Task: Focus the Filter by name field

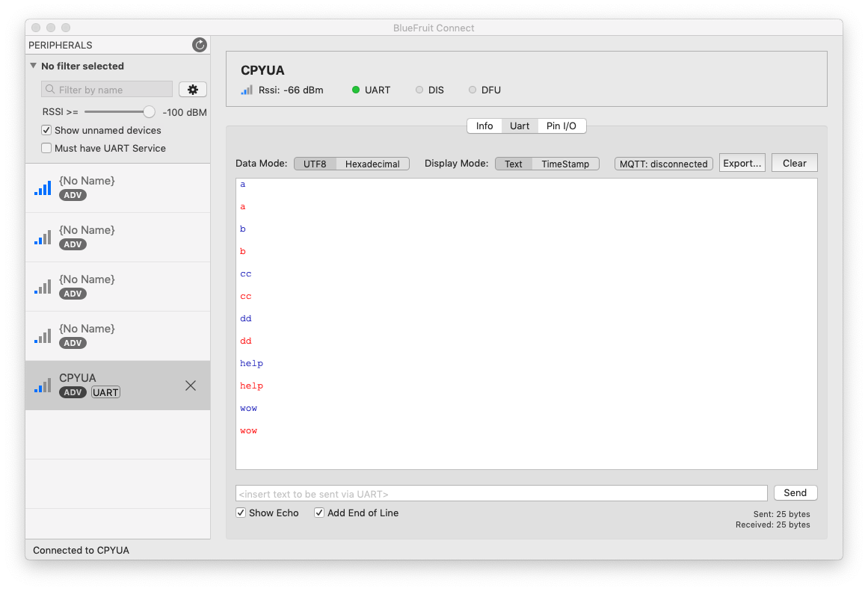Action: coord(107,90)
